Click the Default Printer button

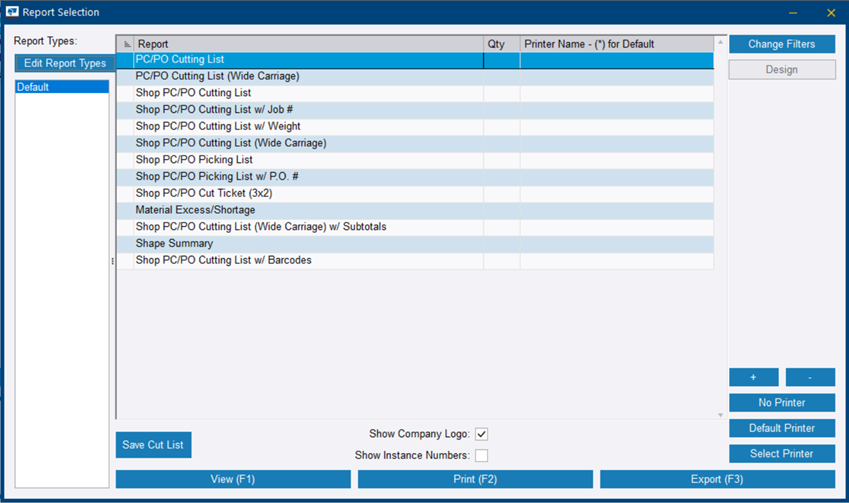click(781, 428)
